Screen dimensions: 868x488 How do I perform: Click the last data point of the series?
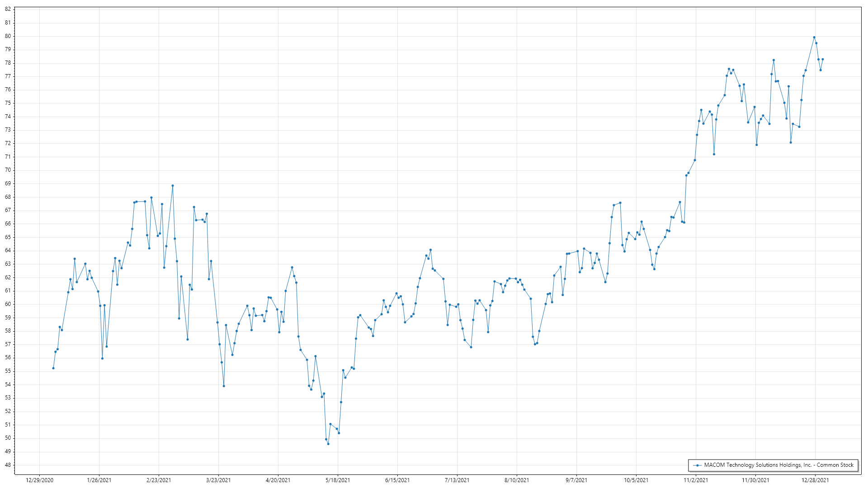click(x=823, y=59)
